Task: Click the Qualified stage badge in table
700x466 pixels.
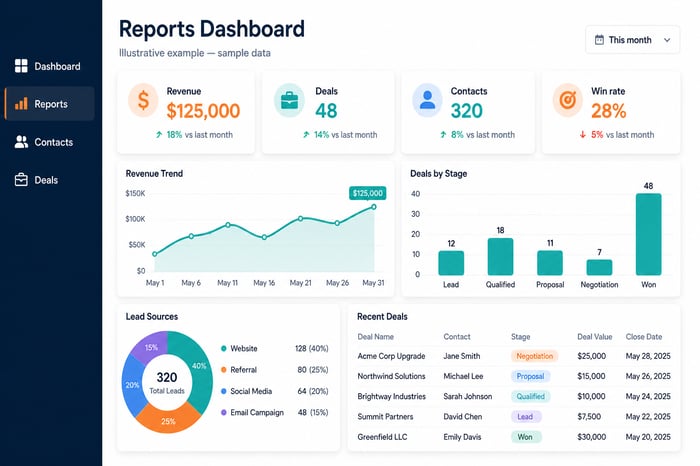Action: [530, 396]
